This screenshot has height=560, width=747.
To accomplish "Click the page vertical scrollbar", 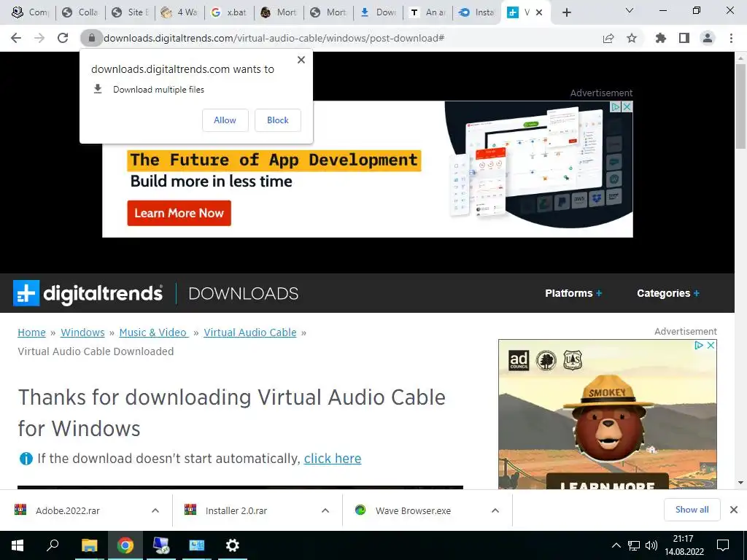I will [740, 106].
